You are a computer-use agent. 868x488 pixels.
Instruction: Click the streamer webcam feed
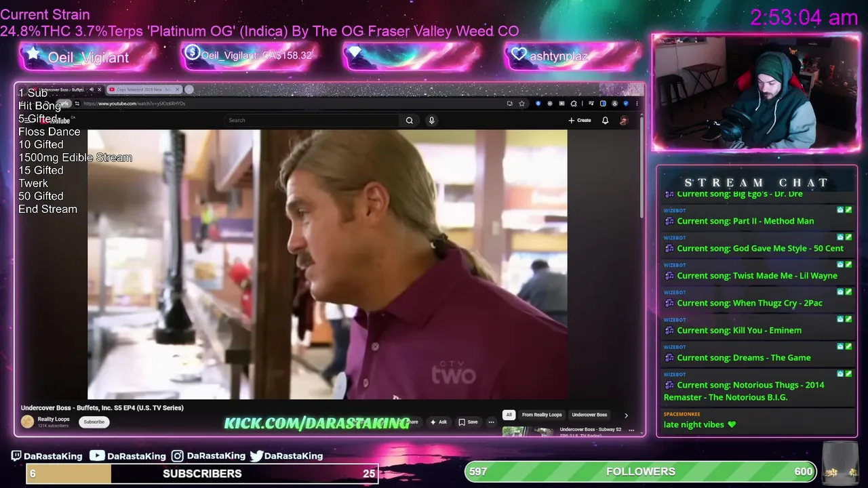coord(756,93)
